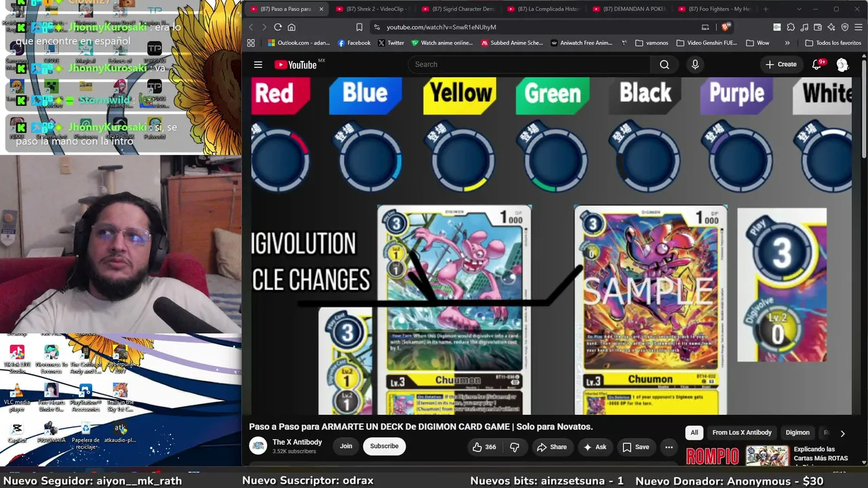868x488 pixels.
Task: Open YouTube notifications bell
Action: coord(817,64)
